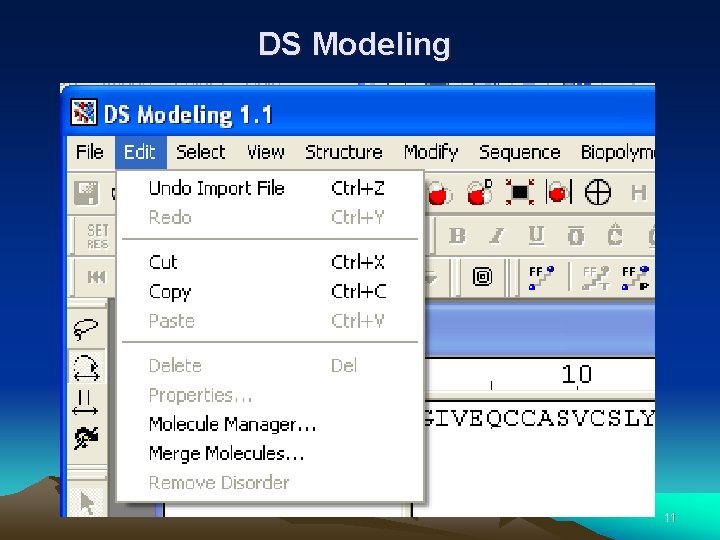Click the go-to-first-frame playback icon
Viewport: 720px width, 540px height.
coord(96,277)
